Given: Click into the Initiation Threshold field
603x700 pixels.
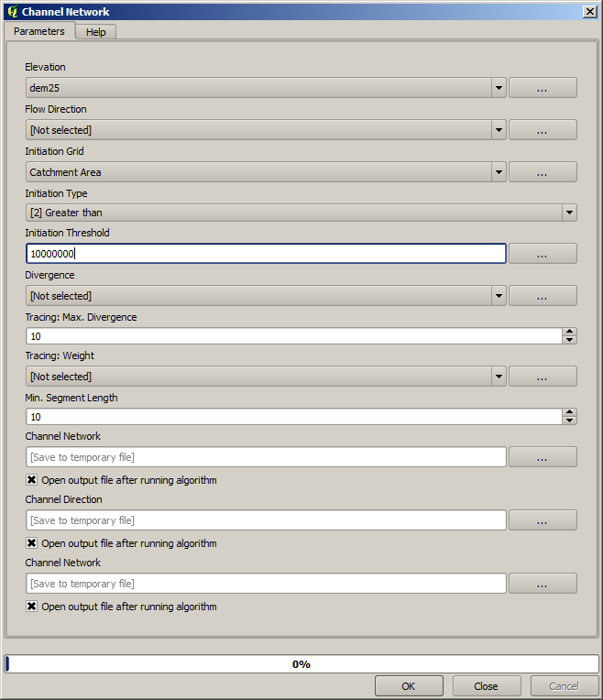Looking at the screenshot, I should click(x=266, y=254).
